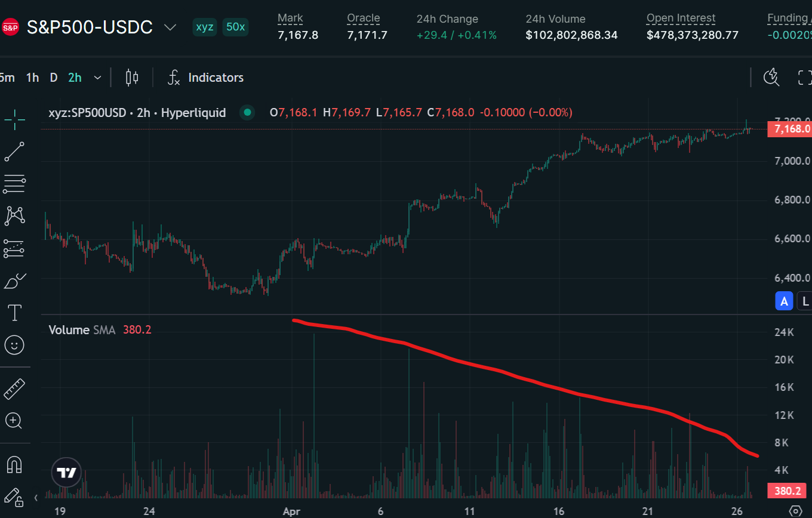Click the 24h Volume value $102,802,868.34
Image resolution: width=812 pixels, height=518 pixels.
571,35
